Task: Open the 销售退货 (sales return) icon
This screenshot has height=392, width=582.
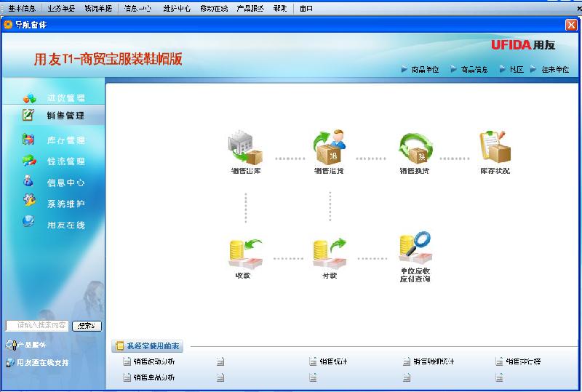Action: [329, 148]
